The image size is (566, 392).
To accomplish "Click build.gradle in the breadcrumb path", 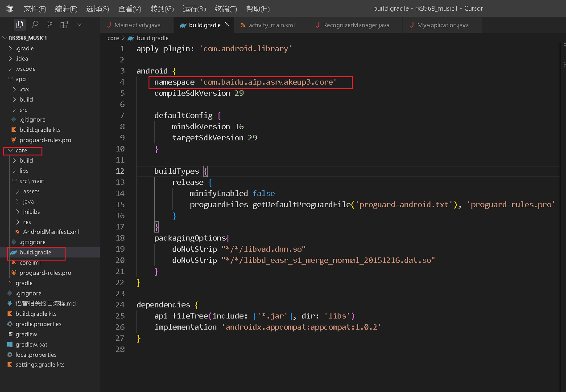I will [152, 38].
